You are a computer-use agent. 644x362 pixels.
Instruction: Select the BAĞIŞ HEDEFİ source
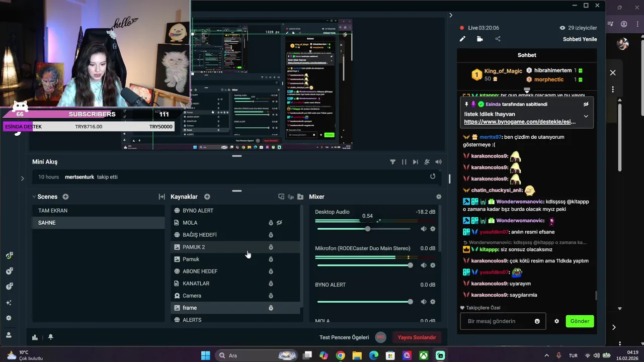pyautogui.click(x=235, y=235)
